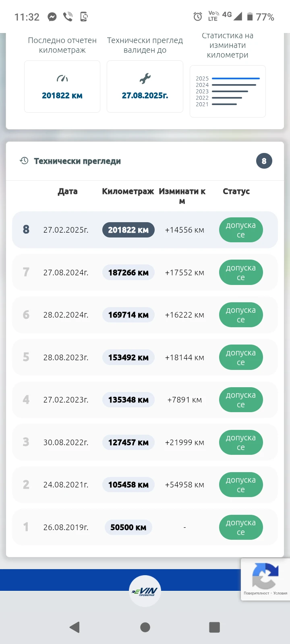The height and width of the screenshot is (644, 290).
Task: Tap the speedometer icon above 201822 км
Action: [x=62, y=78]
